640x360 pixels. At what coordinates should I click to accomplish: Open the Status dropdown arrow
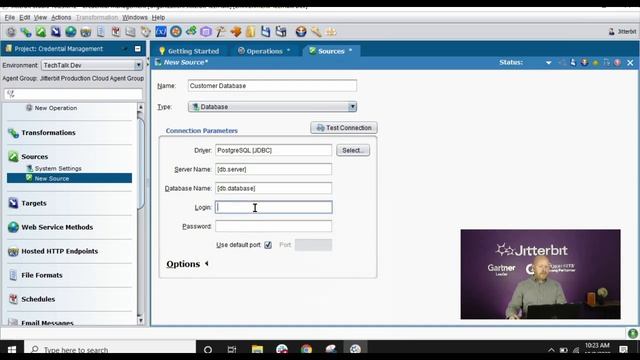click(x=549, y=62)
